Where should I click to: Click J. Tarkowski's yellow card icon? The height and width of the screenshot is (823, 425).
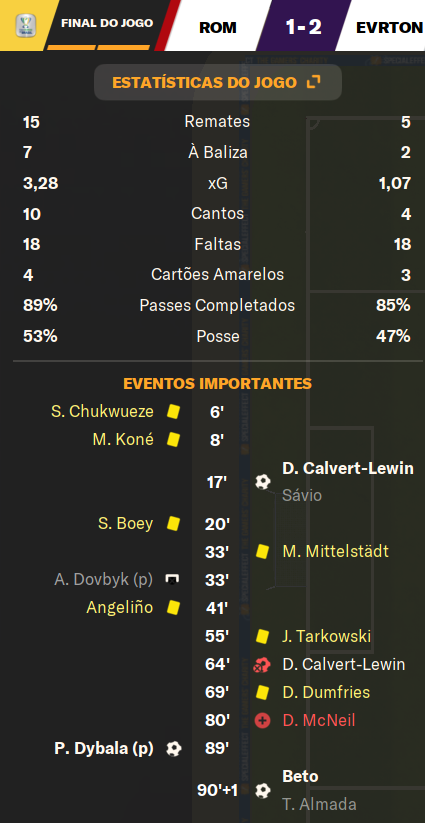coord(262,637)
